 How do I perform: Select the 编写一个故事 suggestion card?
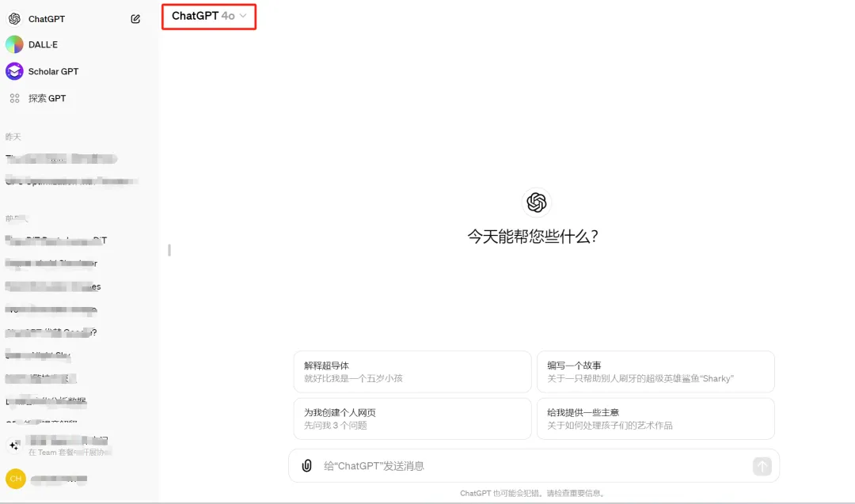[655, 372]
